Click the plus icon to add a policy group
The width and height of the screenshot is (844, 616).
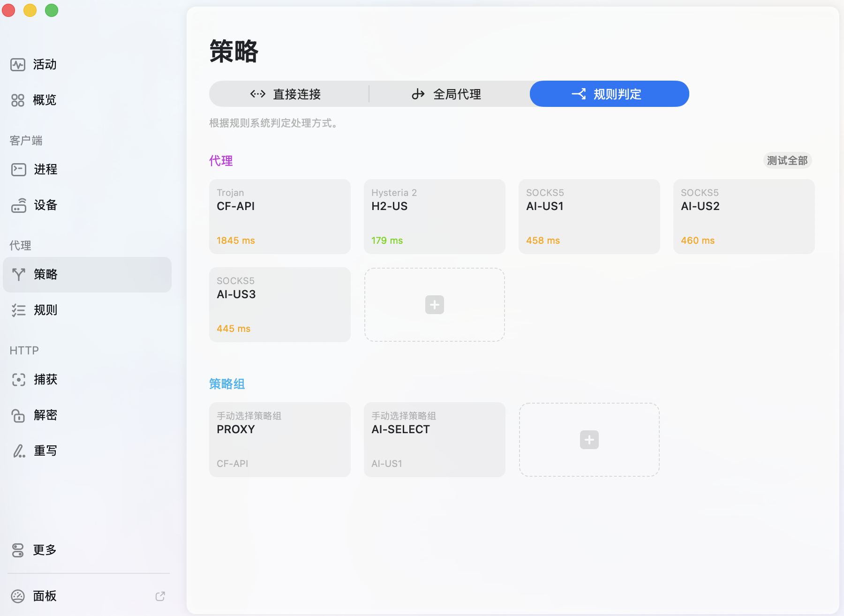pos(589,440)
